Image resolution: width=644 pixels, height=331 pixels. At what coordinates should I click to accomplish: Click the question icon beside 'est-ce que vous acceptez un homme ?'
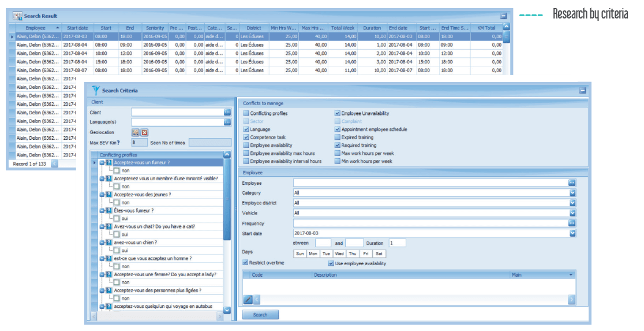(109, 259)
